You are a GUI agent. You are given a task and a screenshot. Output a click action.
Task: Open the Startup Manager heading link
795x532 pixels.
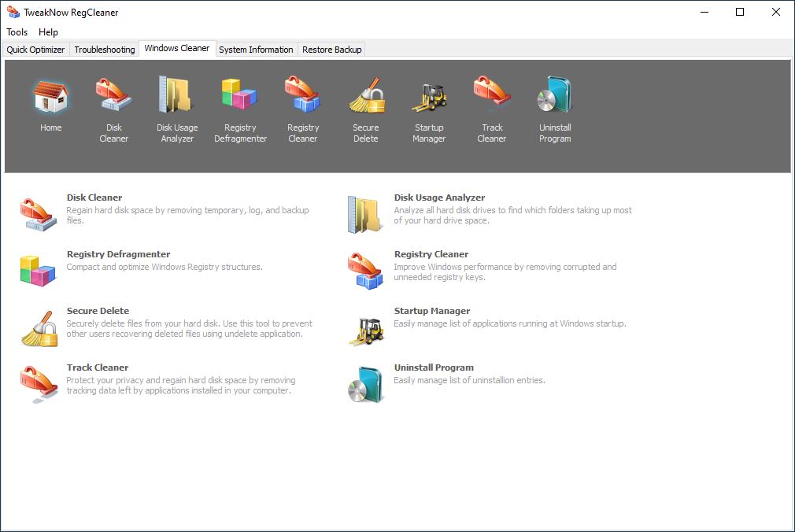432,311
